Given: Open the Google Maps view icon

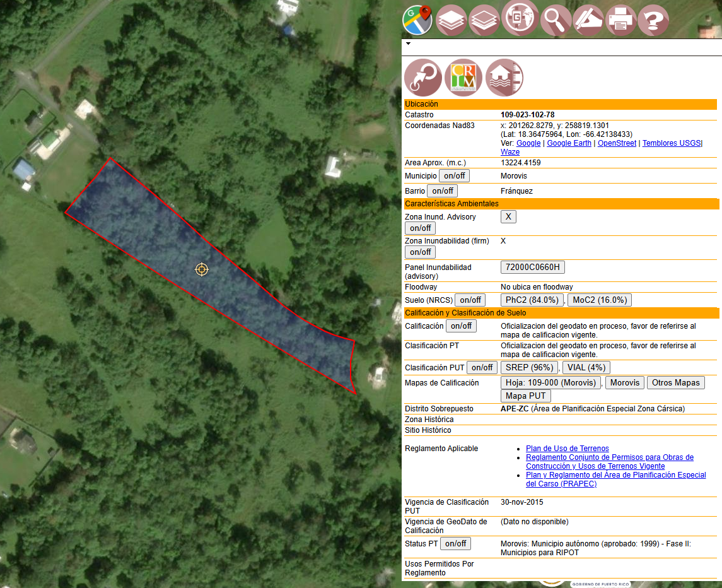Looking at the screenshot, I should [417, 20].
